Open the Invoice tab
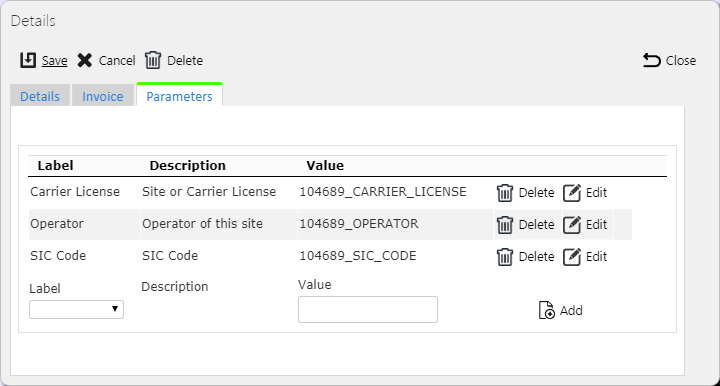The image size is (720, 386). (103, 96)
